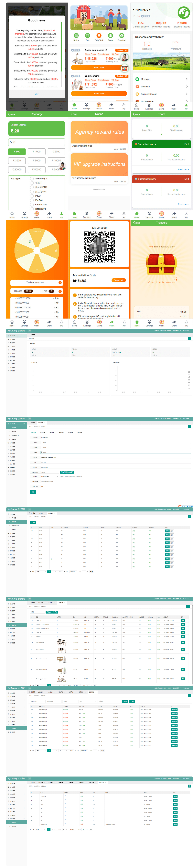Screen dimensions: 193x868
Task: Choose PayU as the payment method
Action: pyautogui.click(x=32, y=196)
